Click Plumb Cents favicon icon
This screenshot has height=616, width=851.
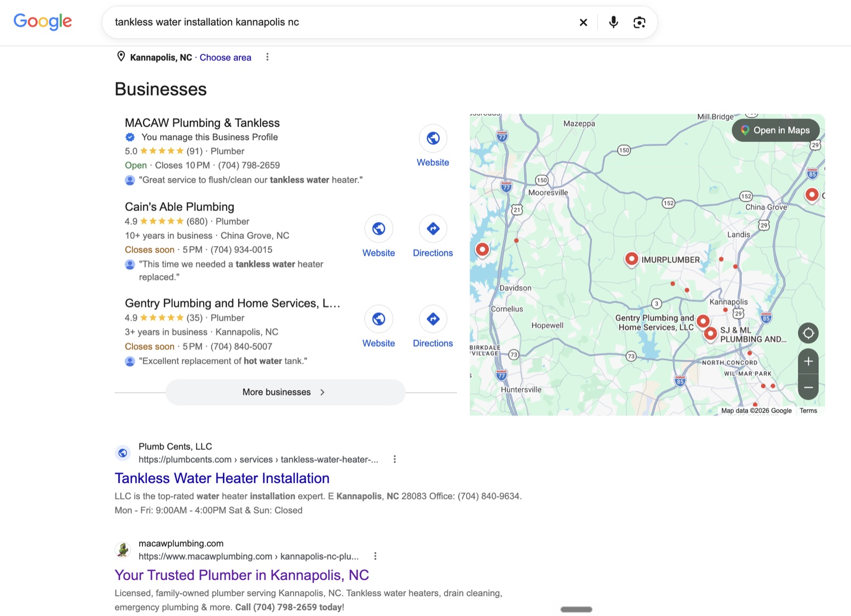pos(123,453)
